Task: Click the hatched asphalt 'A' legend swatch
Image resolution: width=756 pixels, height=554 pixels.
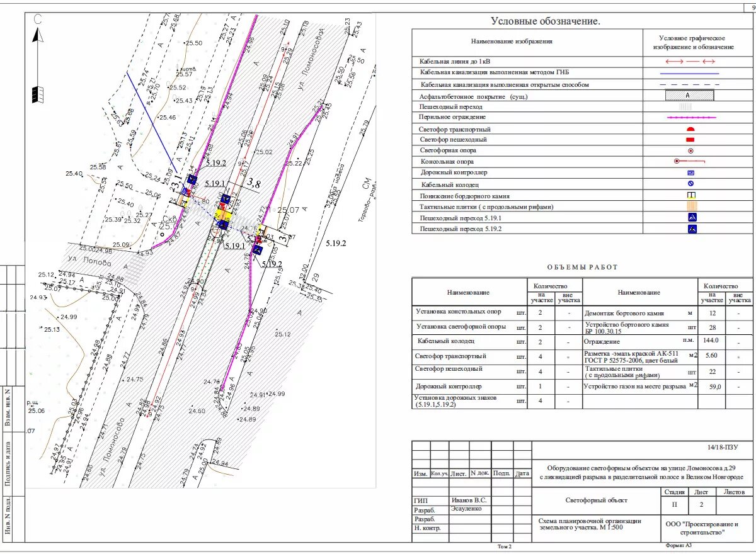Action: tap(690, 96)
